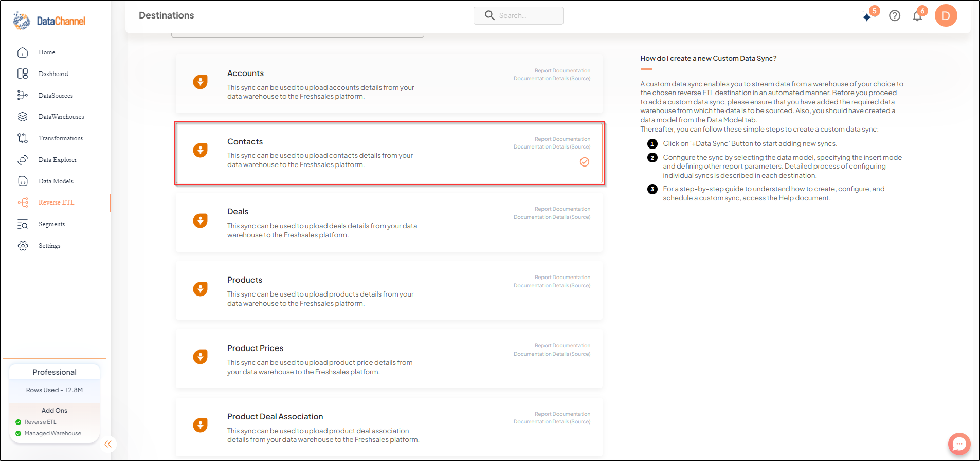The image size is (980, 461).
Task: Click the checkmark on Contacts card
Action: click(x=585, y=162)
